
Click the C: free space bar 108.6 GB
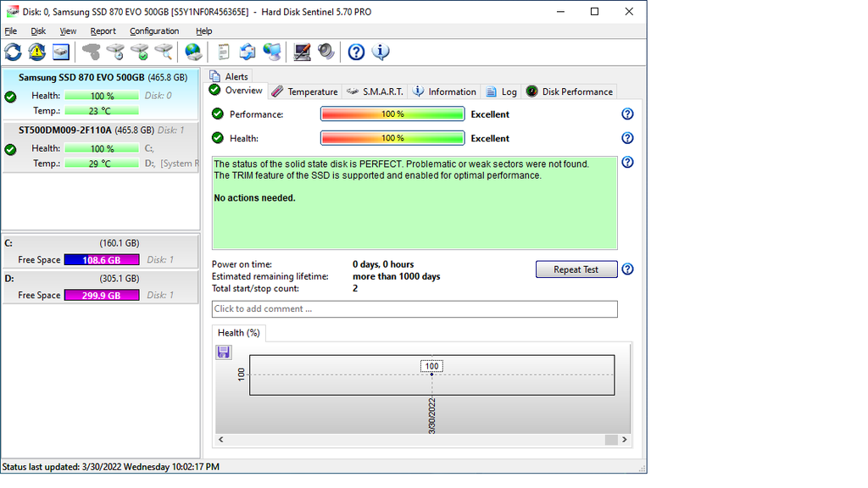pyautogui.click(x=102, y=260)
